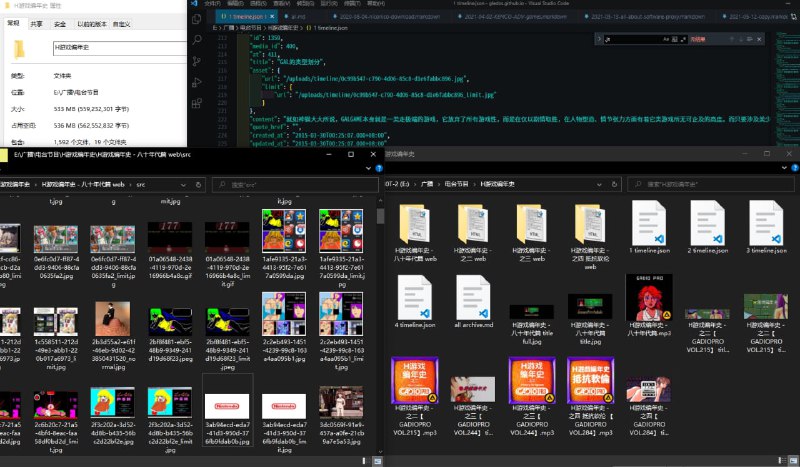Open the 3 timeline.json file icon
The image size is (800, 467).
coord(767,223)
